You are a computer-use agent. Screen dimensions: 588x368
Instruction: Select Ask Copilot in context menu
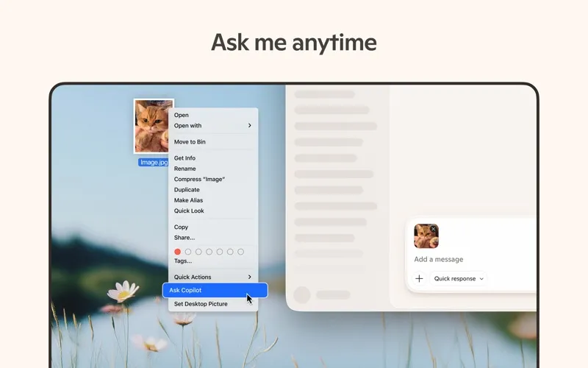pos(215,290)
